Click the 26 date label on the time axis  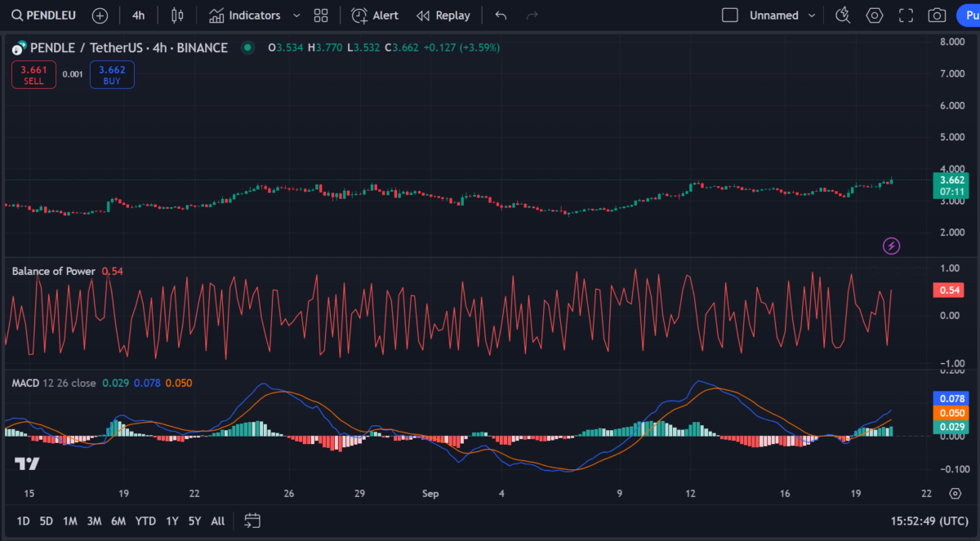[x=289, y=494]
